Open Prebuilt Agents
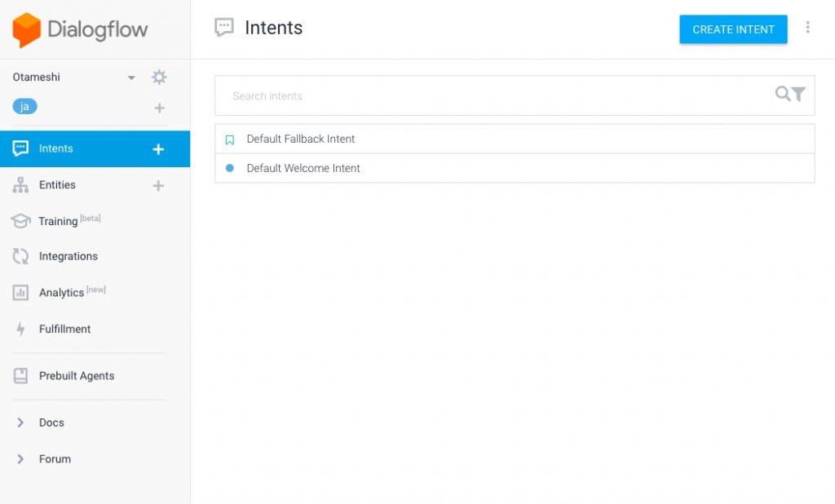Image resolution: width=835 pixels, height=504 pixels. [x=76, y=376]
